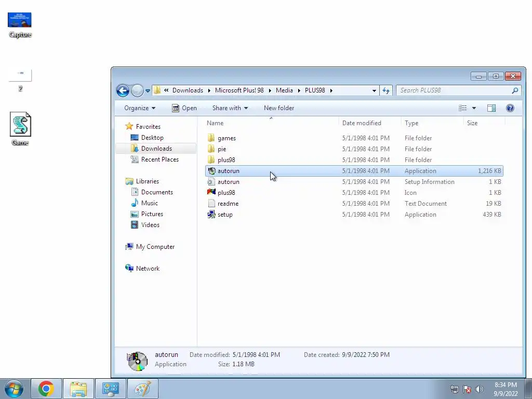Click the Open toolbar button
The height and width of the screenshot is (399, 532).
pyautogui.click(x=184, y=108)
